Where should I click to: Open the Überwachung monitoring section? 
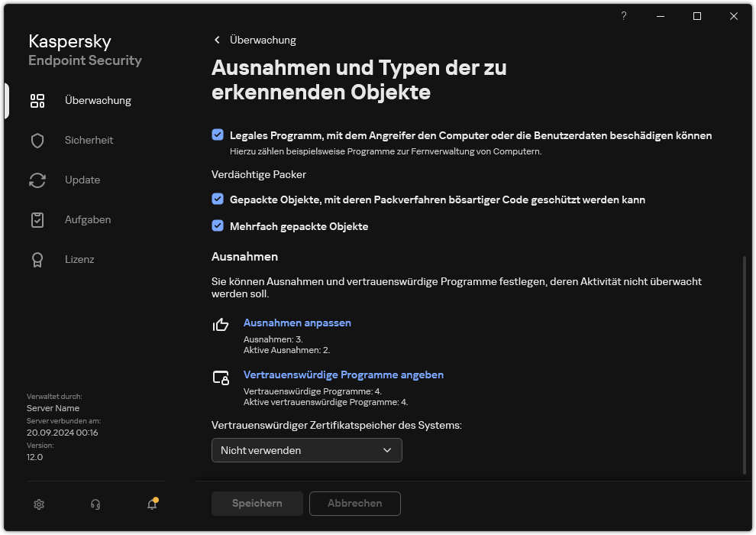(98, 100)
